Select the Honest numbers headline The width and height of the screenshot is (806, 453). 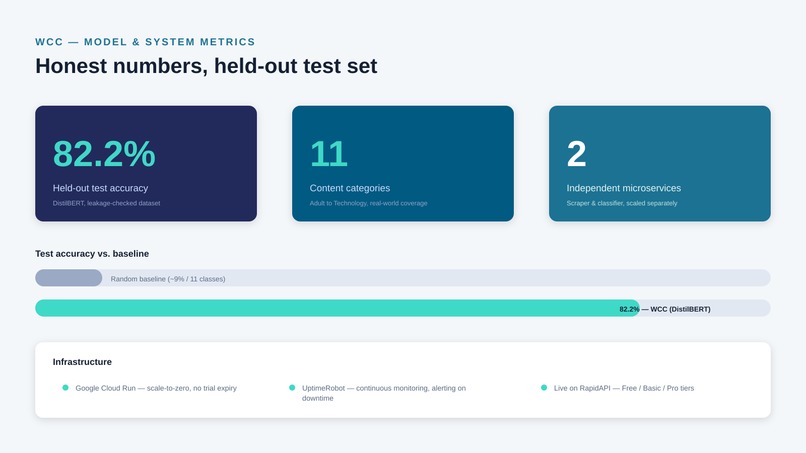pos(206,66)
